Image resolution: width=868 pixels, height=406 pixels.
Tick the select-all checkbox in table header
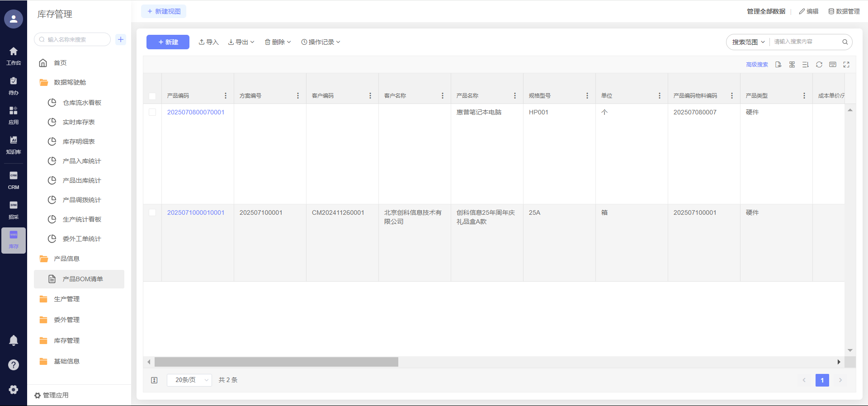point(152,96)
